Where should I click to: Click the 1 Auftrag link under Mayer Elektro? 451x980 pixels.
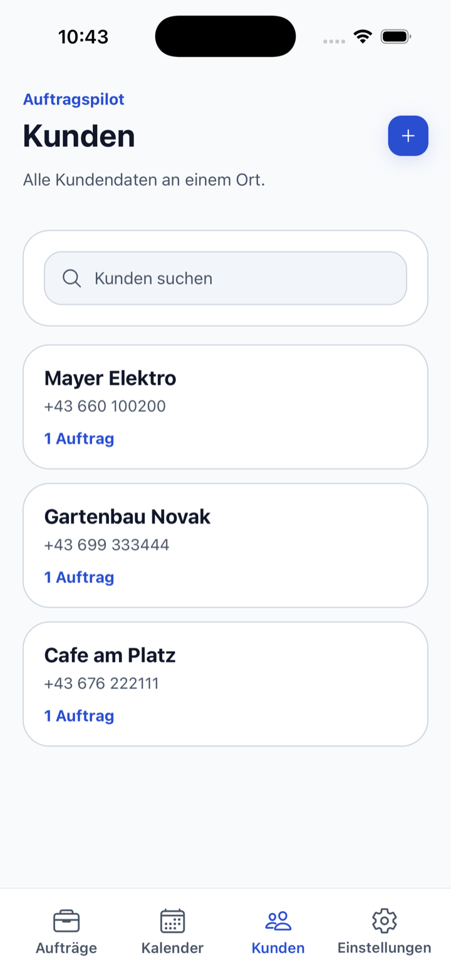click(x=79, y=438)
